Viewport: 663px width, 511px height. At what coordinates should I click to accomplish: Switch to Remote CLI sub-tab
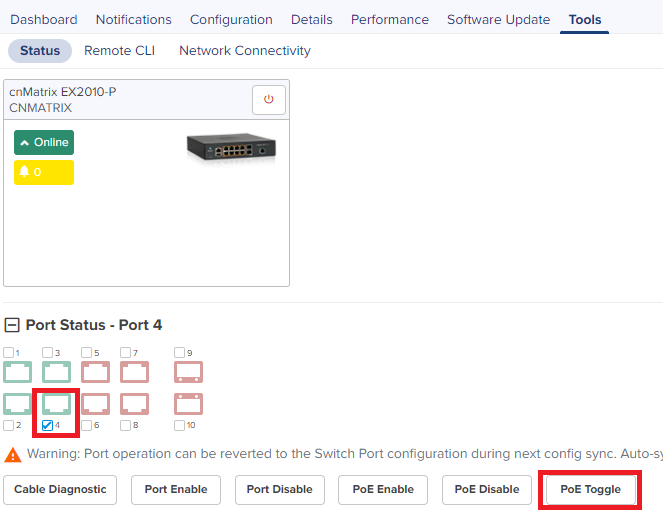coord(120,51)
